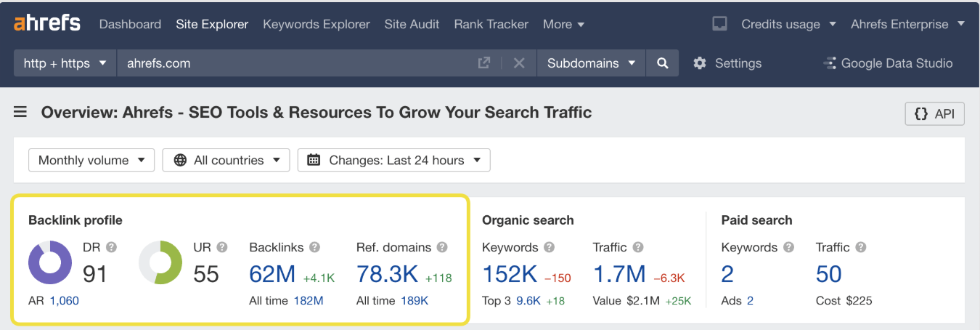Screen dimensions: 980x330
Task: Open Keywords Explorer
Action: [316, 24]
